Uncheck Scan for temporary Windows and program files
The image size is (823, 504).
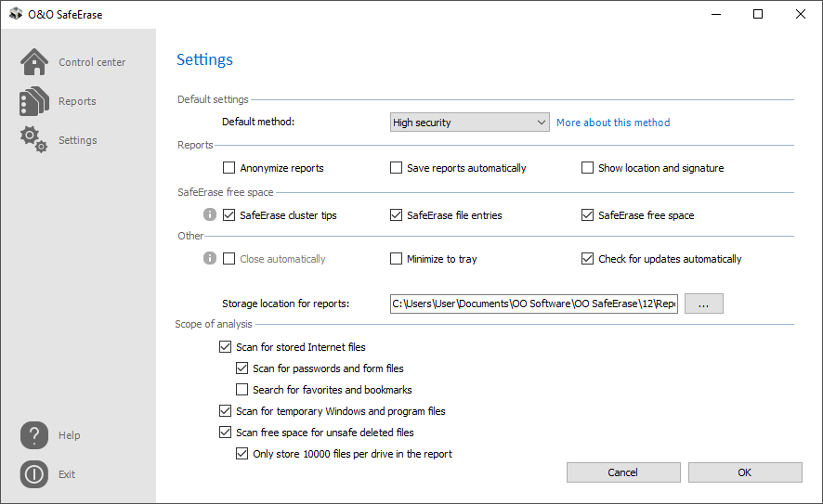click(225, 410)
